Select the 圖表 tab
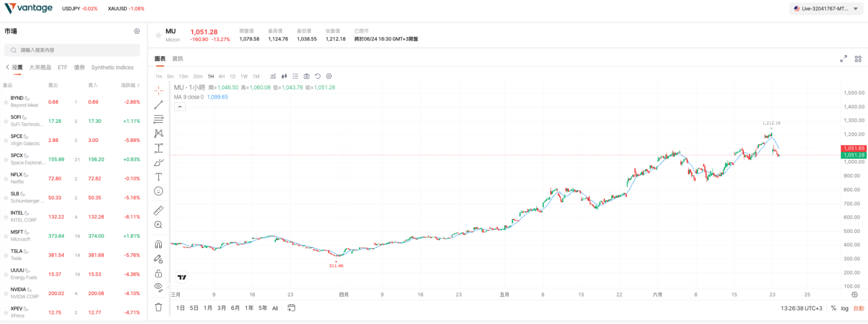 (160, 59)
